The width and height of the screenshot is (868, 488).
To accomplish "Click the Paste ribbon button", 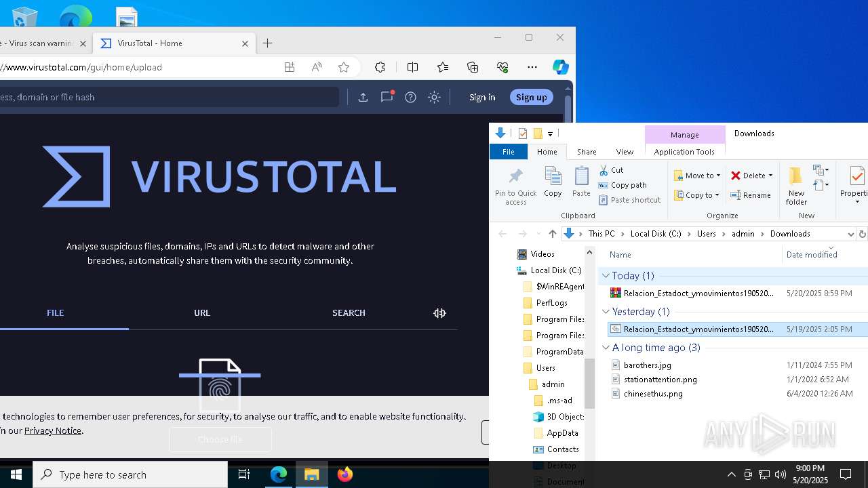I will pos(581,183).
